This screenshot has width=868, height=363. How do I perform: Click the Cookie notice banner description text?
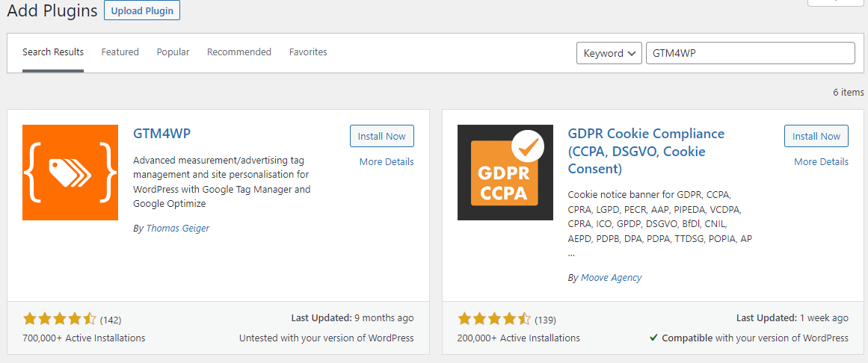coord(660,224)
